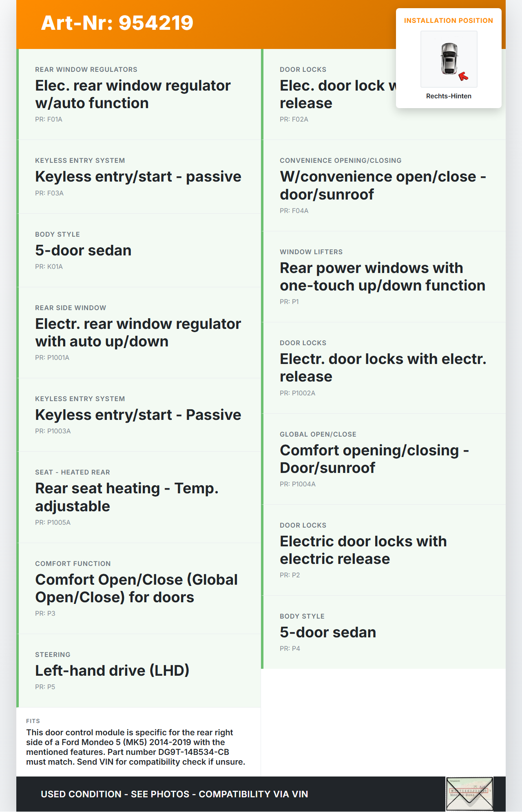Select Electr. door locks card PR P1002A

click(383, 368)
